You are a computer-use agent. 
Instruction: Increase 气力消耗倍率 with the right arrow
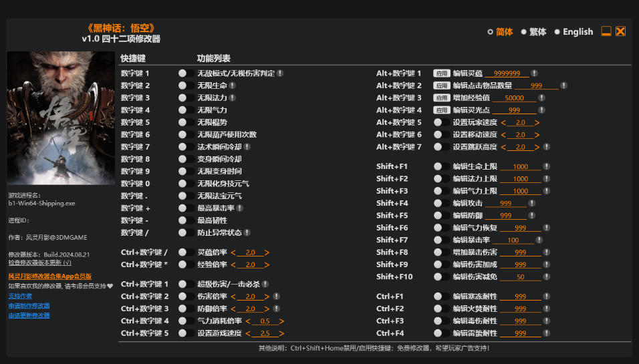[x=281, y=321]
